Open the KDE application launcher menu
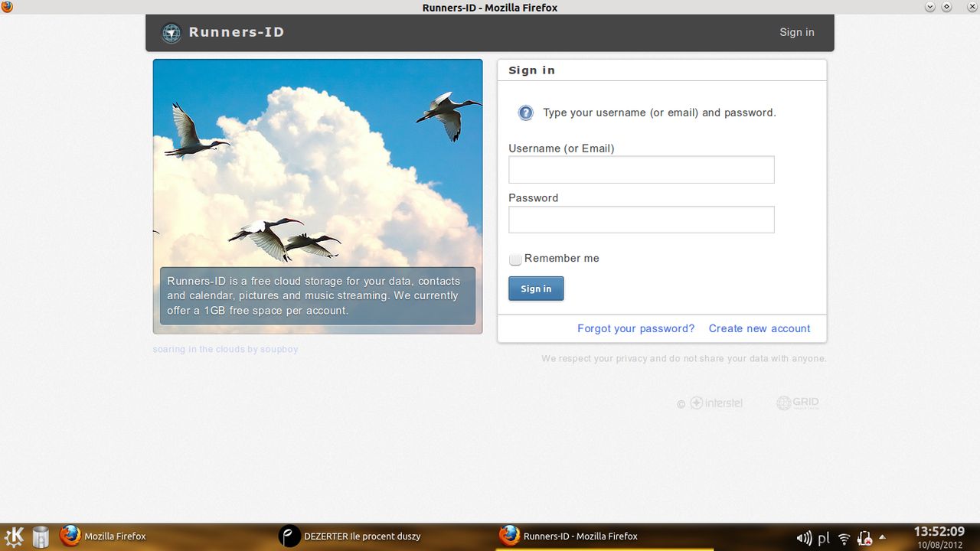980x551 pixels. tap(15, 536)
